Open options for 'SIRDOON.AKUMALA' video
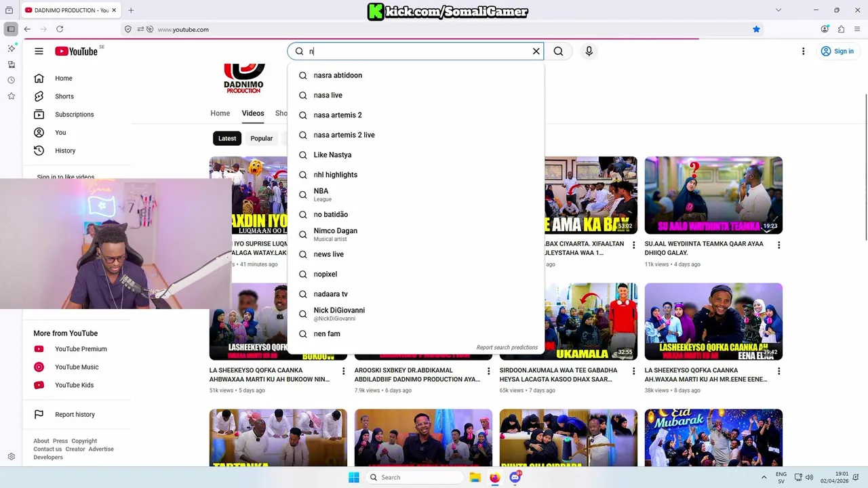The width and height of the screenshot is (868, 488). click(x=633, y=371)
